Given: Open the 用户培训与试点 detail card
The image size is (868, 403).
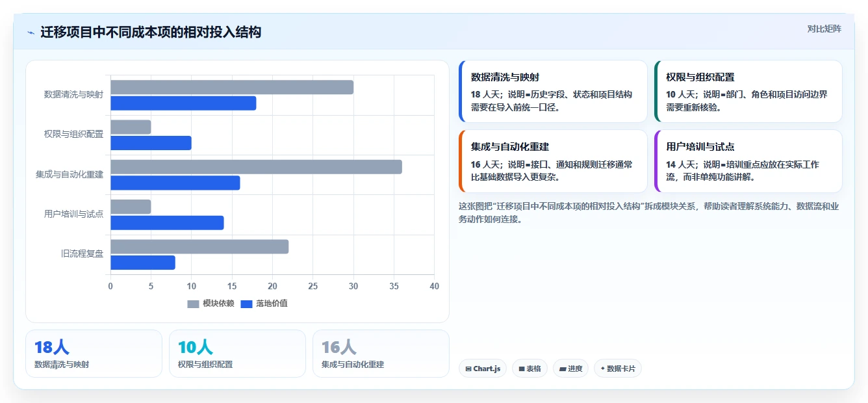Looking at the screenshot, I should 748,161.
